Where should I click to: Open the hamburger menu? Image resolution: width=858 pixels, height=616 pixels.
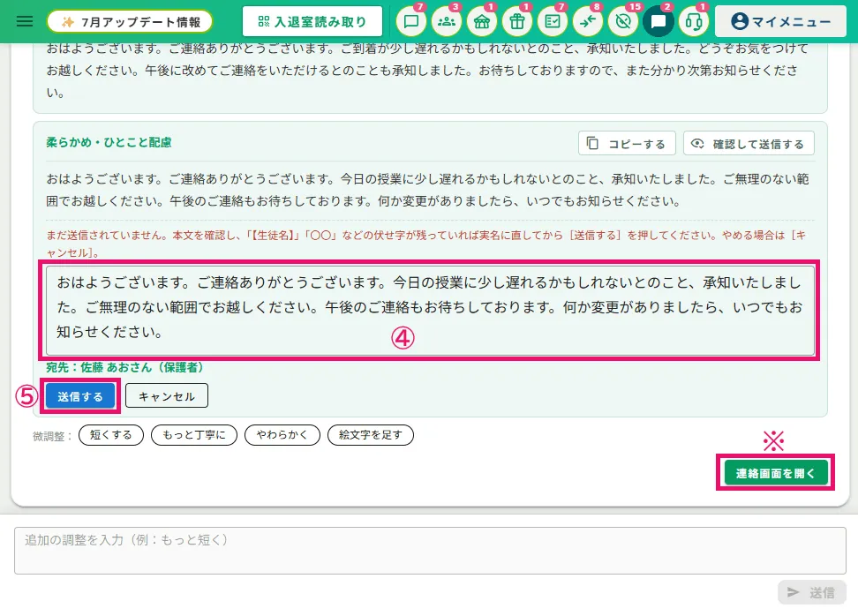coord(25,21)
